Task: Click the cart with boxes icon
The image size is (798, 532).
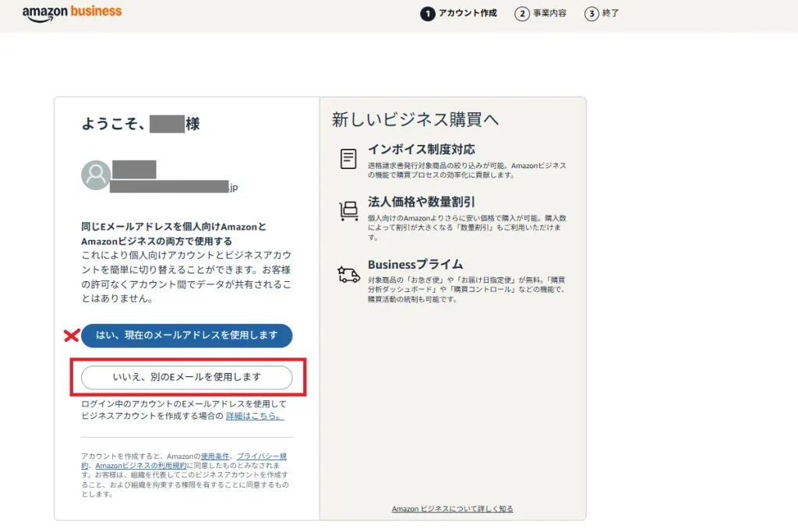Action: pos(348,210)
